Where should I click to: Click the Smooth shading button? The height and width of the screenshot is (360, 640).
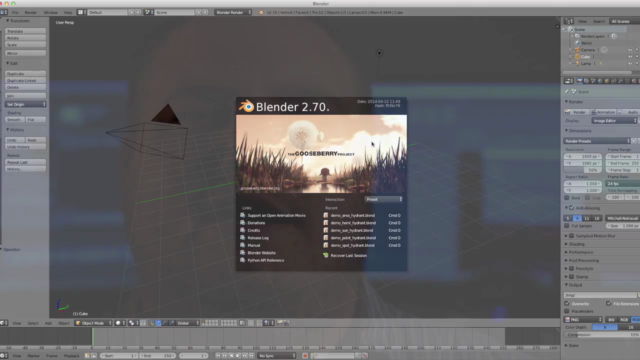(x=15, y=120)
